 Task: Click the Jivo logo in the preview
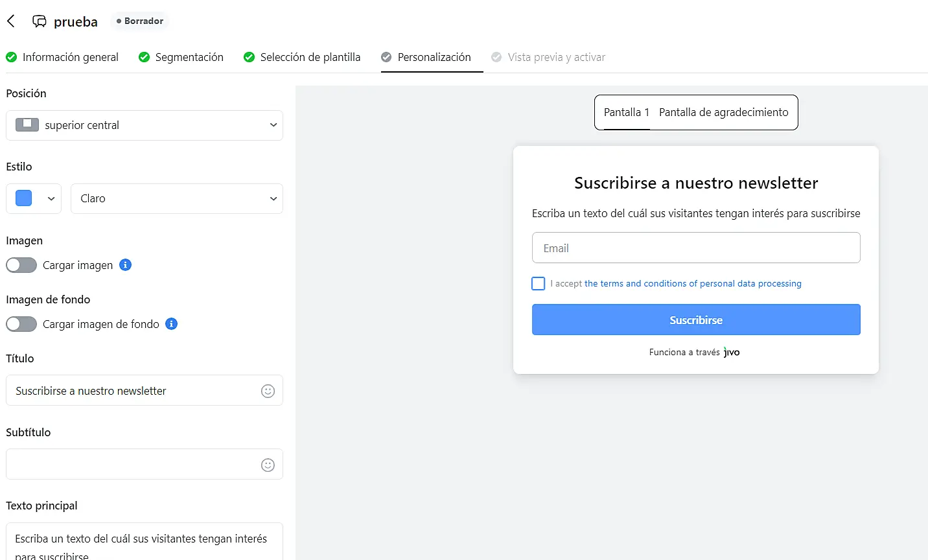pos(732,352)
